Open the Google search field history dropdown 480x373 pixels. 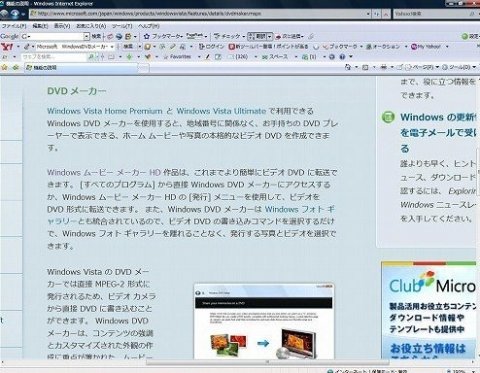pos(87,36)
